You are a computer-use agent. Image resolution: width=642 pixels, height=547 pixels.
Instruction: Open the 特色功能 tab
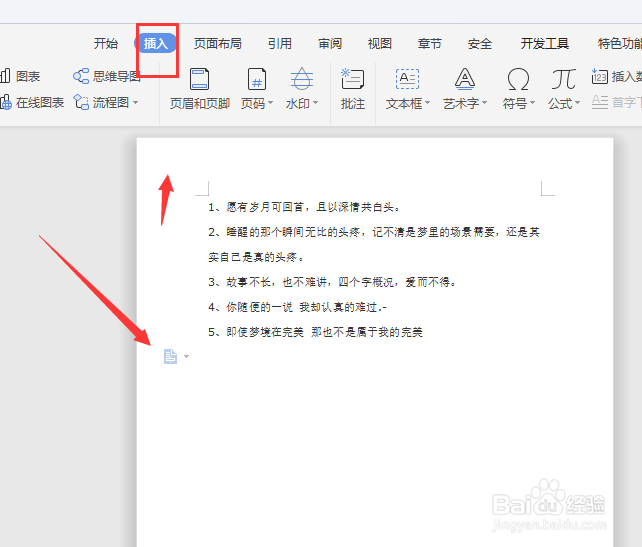(619, 43)
